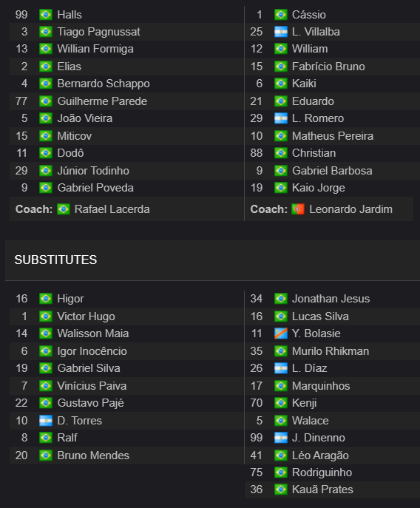The width and height of the screenshot is (420, 508).
Task: Click Argentina flag next to L. Romero
Action: tap(281, 118)
